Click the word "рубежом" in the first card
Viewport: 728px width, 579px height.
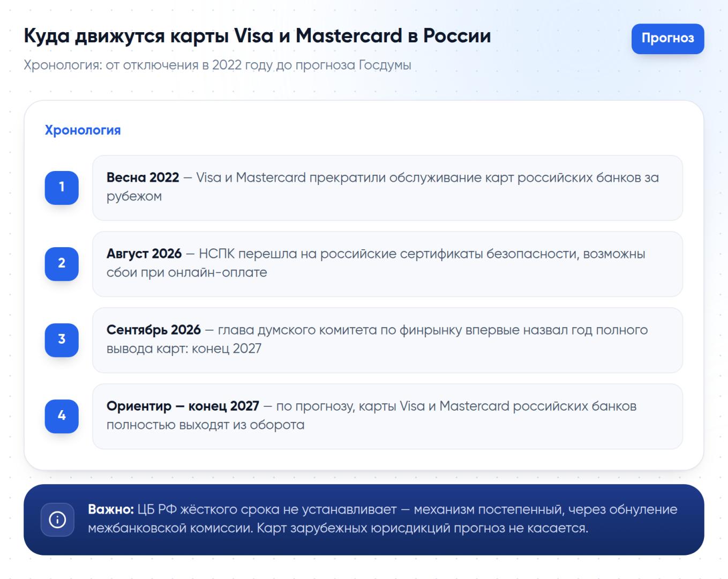point(134,197)
